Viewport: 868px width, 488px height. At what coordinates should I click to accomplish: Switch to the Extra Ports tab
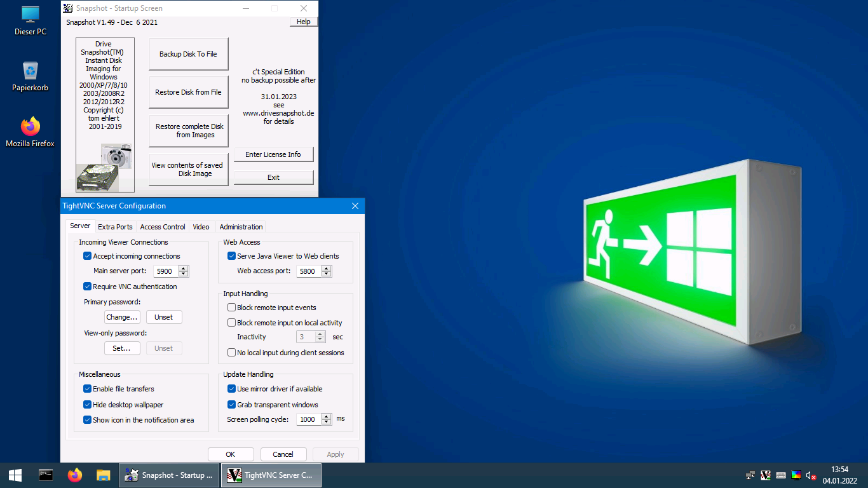[115, 227]
